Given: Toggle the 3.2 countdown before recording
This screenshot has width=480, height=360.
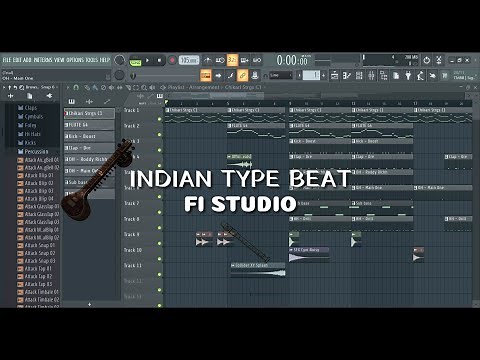Looking at the screenshot, I should click(x=232, y=60).
